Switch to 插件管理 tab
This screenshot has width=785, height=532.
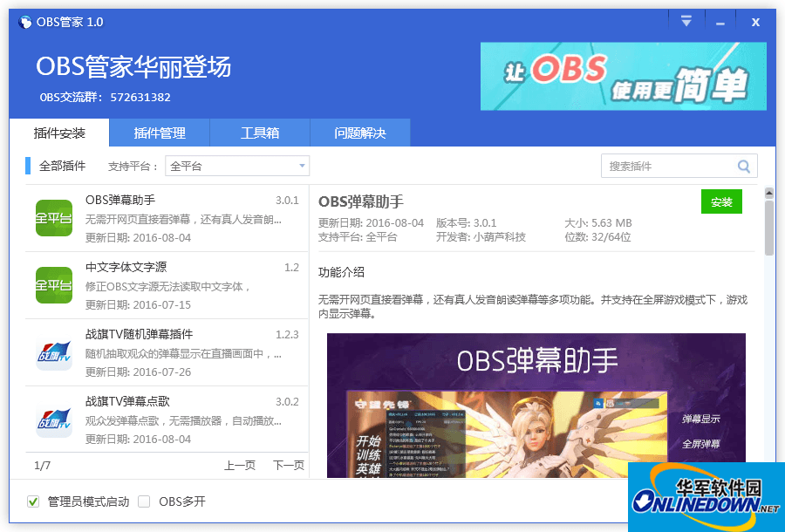tap(160, 133)
